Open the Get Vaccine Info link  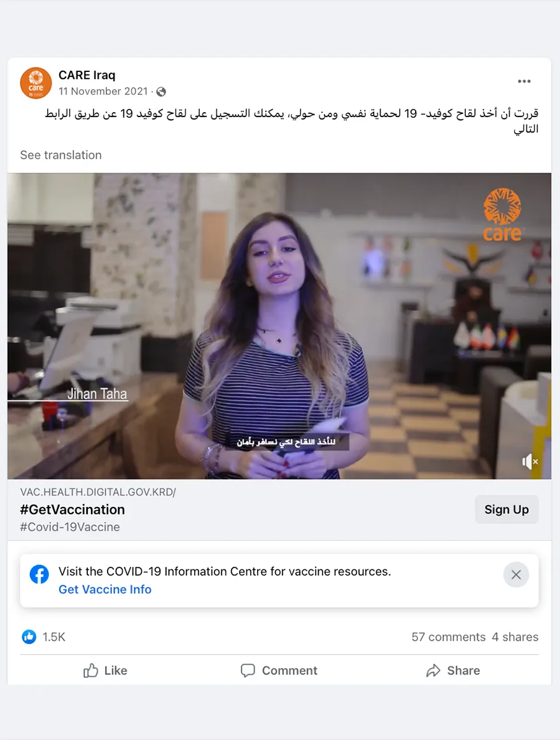pyautogui.click(x=105, y=590)
